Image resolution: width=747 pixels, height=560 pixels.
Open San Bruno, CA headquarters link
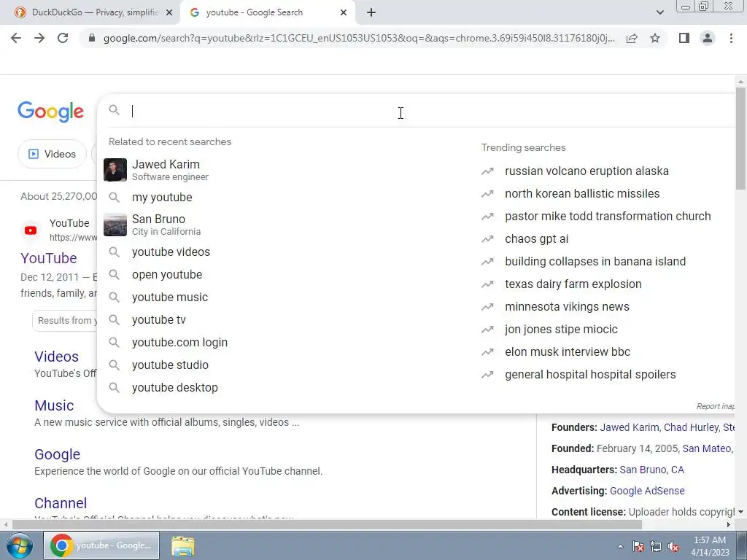pos(651,470)
